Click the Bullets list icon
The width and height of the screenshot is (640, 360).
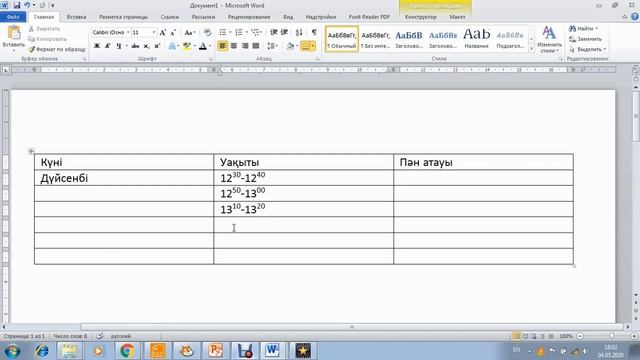point(223,32)
